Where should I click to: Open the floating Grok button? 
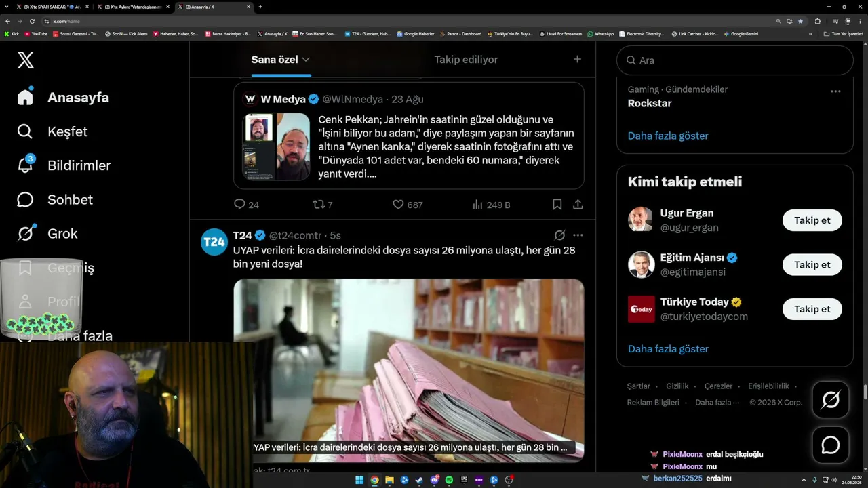tap(831, 400)
